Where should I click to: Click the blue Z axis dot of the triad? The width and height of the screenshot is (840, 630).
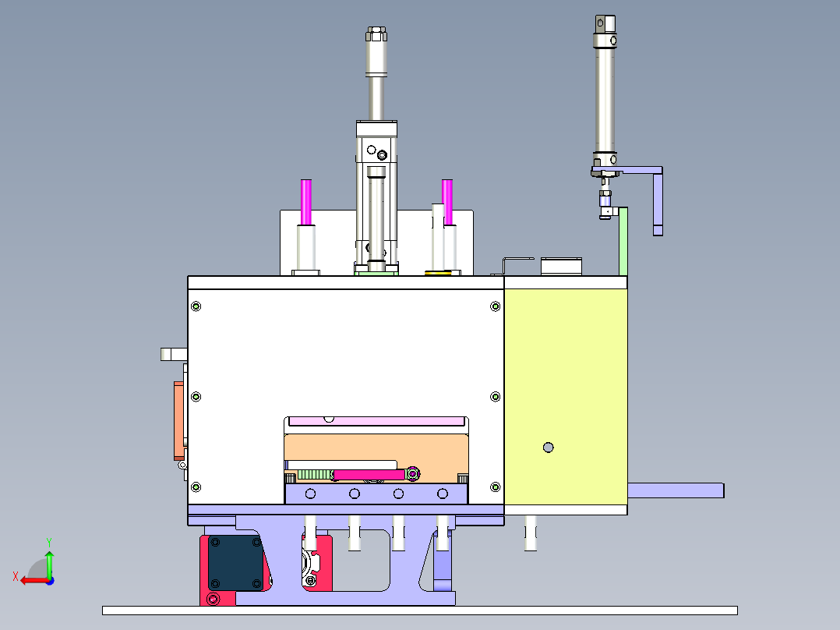(50, 581)
